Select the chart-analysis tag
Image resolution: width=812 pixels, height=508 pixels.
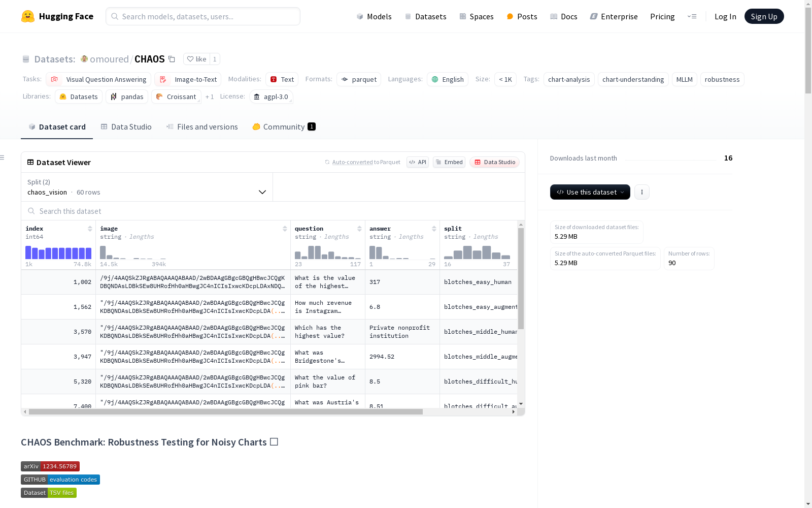coord(569,79)
